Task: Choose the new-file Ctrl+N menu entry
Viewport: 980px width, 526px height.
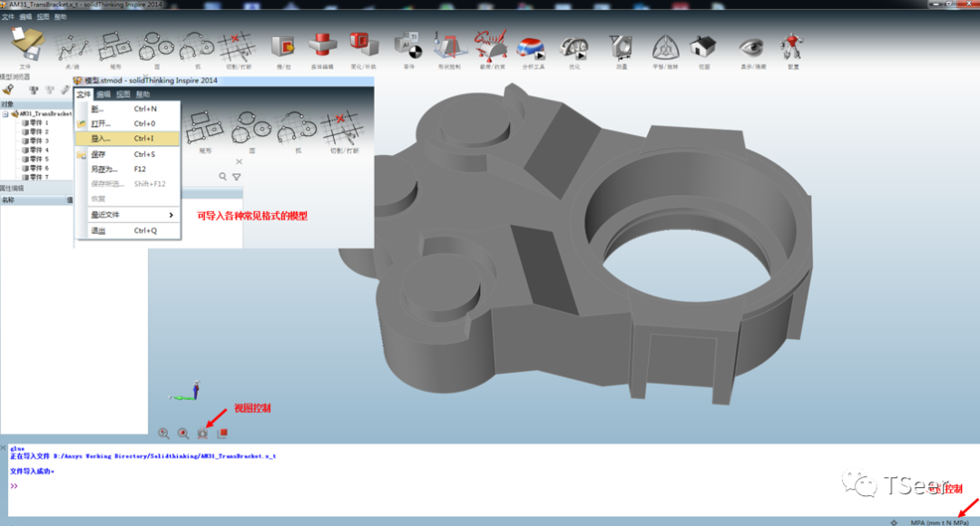Action: point(128,109)
